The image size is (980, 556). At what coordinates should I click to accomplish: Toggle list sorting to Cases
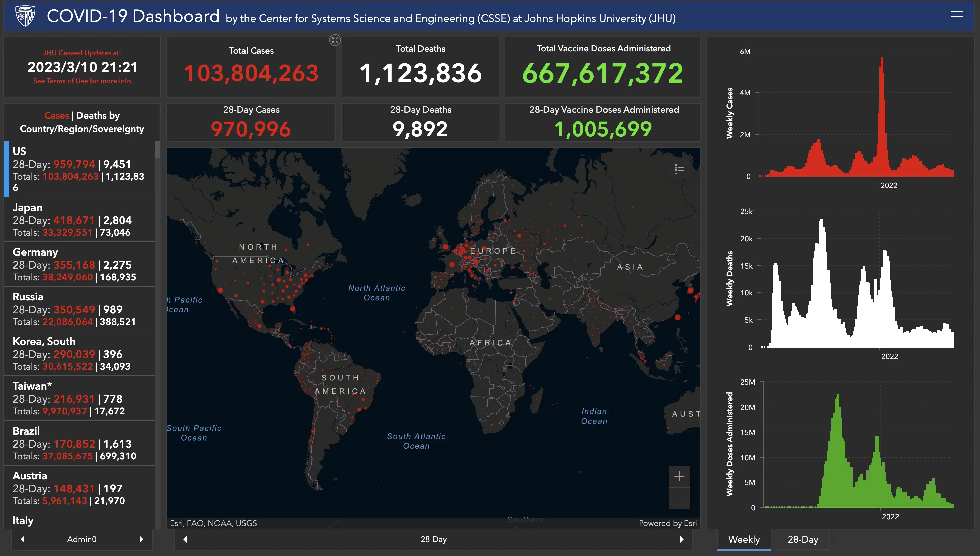[x=56, y=115]
